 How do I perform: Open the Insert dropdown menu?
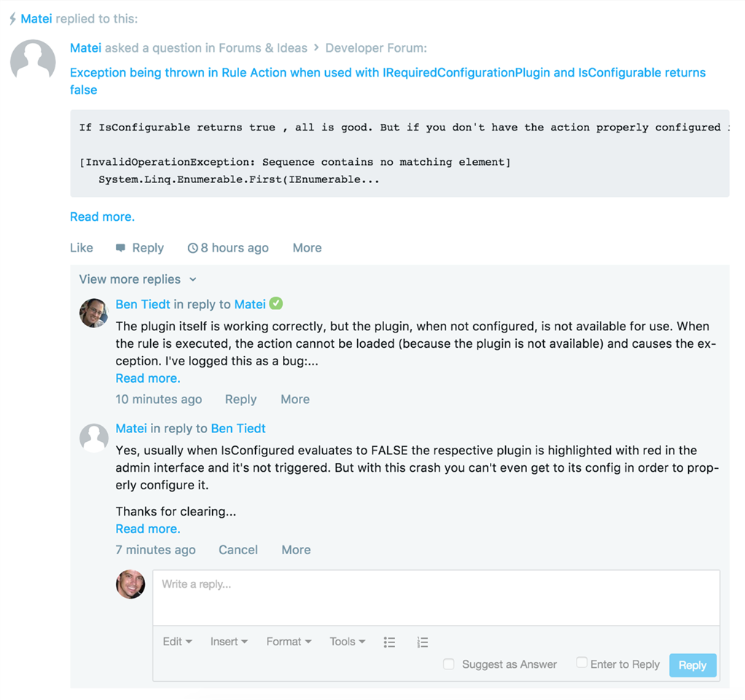coord(229,642)
